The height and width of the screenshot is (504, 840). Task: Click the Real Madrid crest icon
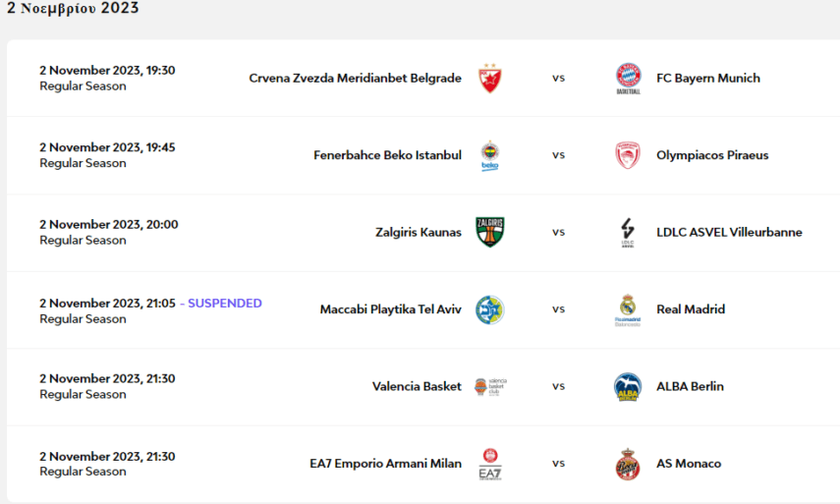628,309
